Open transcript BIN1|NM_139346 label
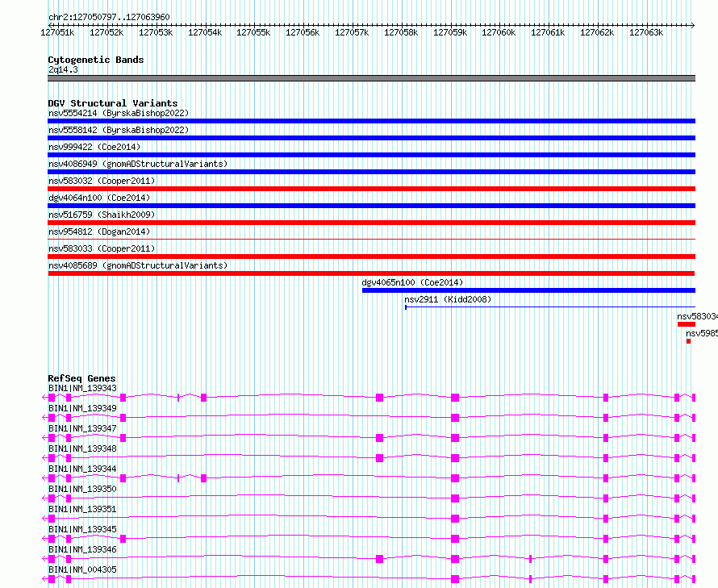The width and height of the screenshot is (718, 588). [x=82, y=549]
